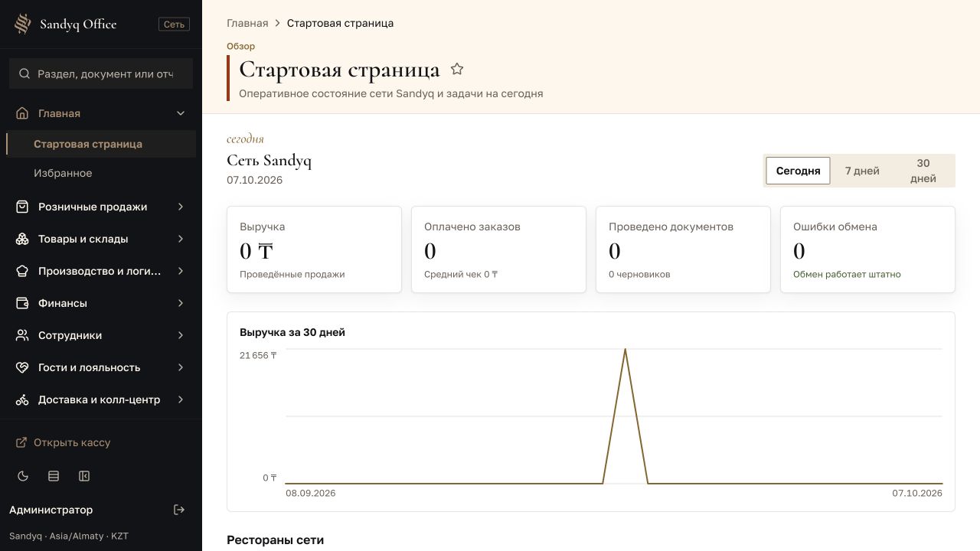This screenshot has height=551, width=980.
Task: Click the heart icon for Гости и лояльность
Action: point(22,367)
